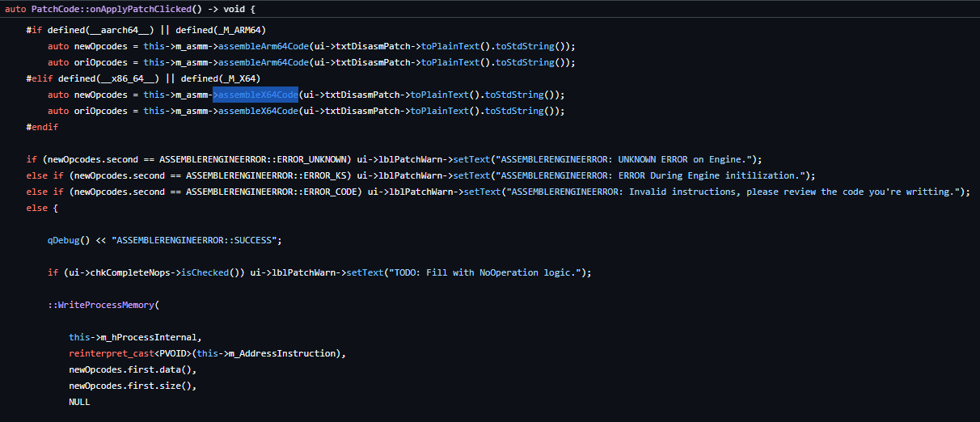The width and height of the screenshot is (980, 422).
Task: Click the NULL argument
Action: point(79,402)
